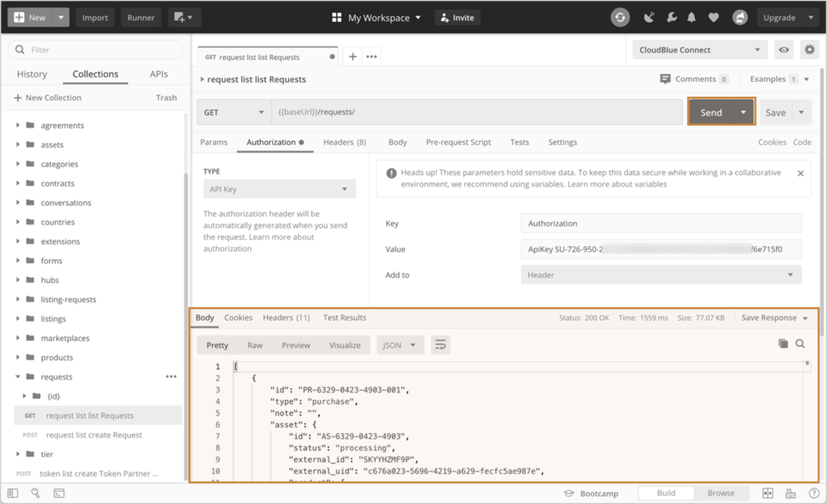Open the Save button dropdown arrow
Viewport: 827px width, 504px height.
[802, 112]
